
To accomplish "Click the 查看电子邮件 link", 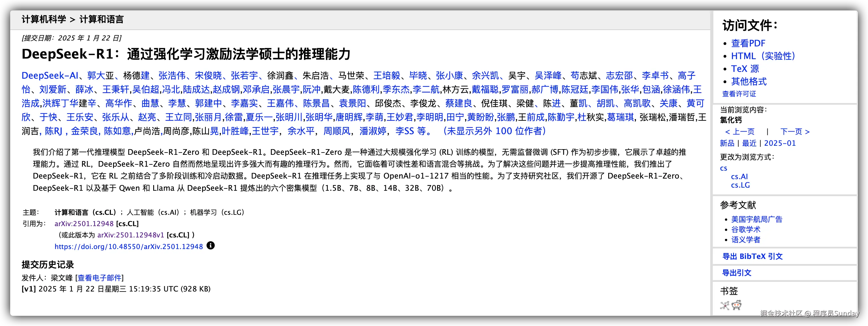I will pos(100,278).
